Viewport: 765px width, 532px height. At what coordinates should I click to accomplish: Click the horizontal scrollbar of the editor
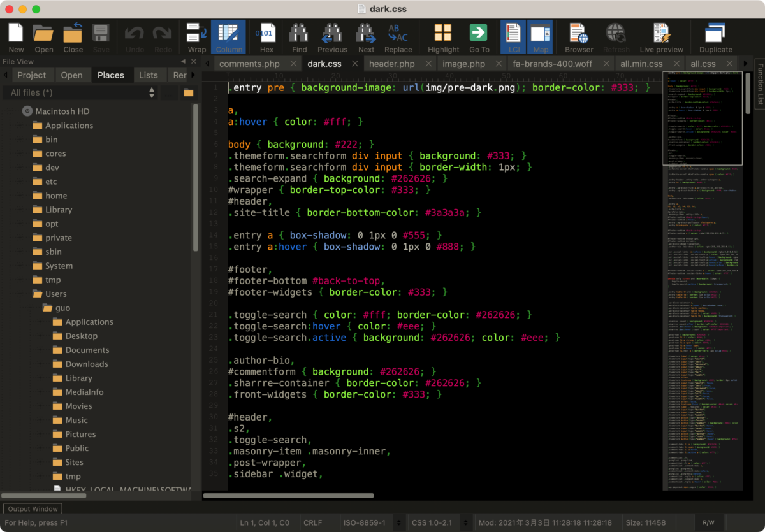pos(289,495)
